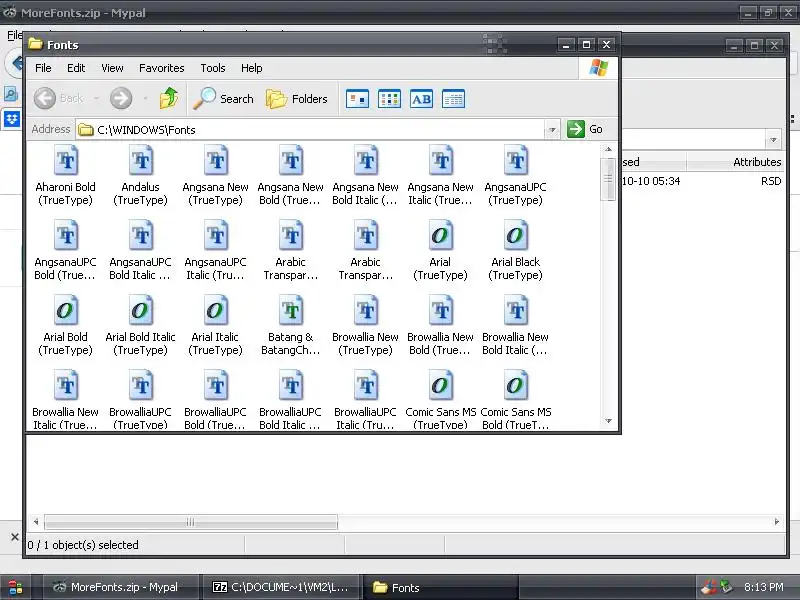
Task: Click right arrow of horizontal scrollbar
Action: pos(777,522)
